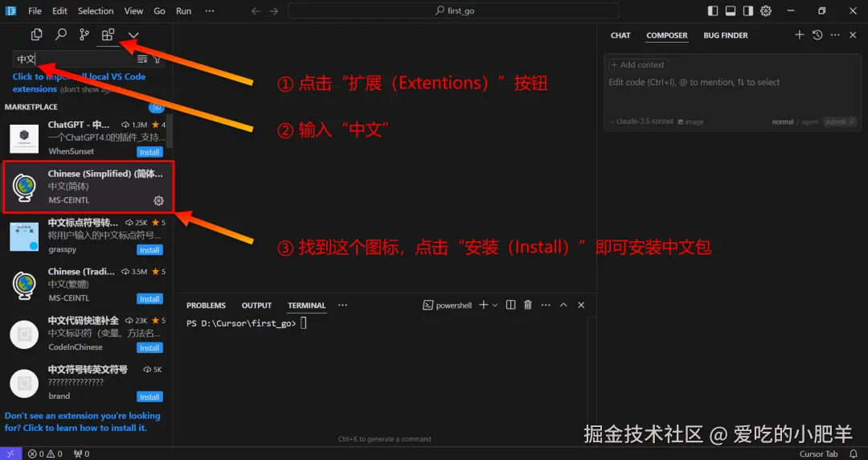Go forward with navigation arrow
This screenshot has height=460, width=868.
point(274,11)
